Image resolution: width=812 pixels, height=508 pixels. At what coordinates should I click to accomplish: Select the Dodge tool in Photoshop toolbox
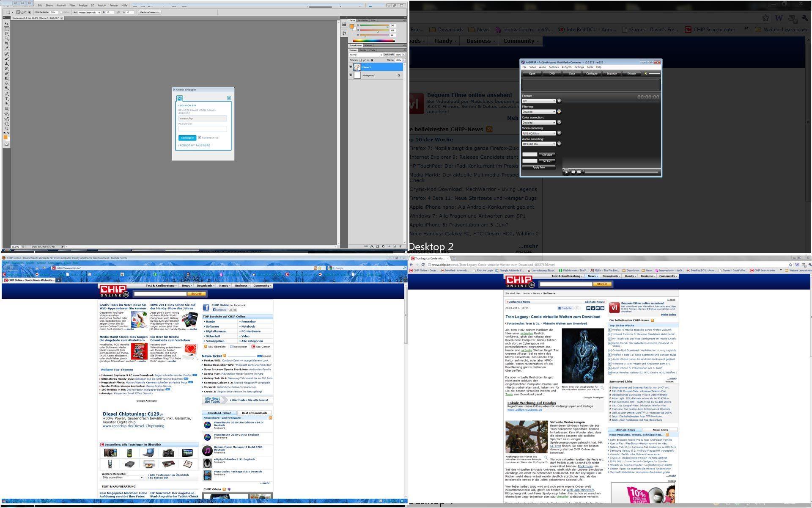[5, 88]
